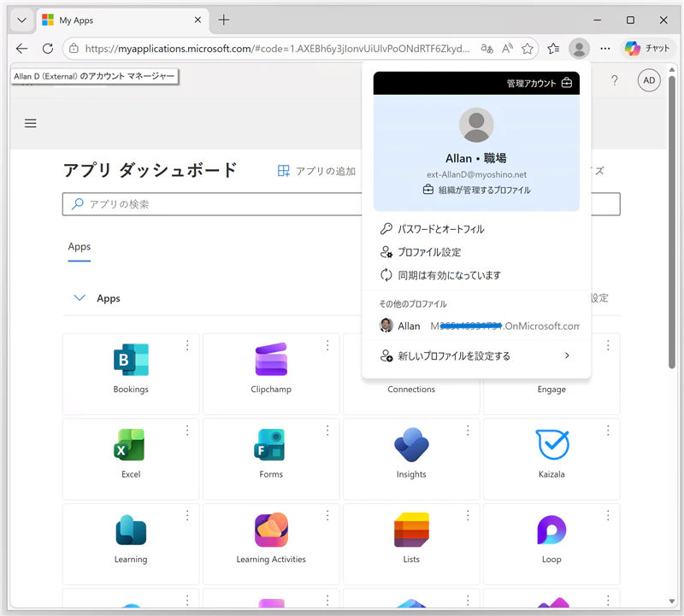Open Insights tile more options menu

(468, 431)
